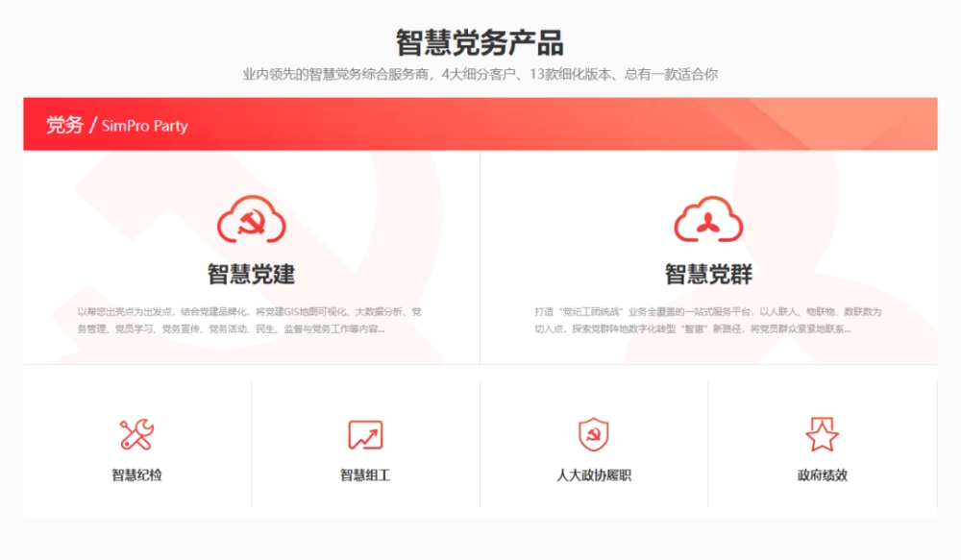This screenshot has height=560, width=961.
Task: Open the 政府绩效 text link
Action: click(822, 475)
